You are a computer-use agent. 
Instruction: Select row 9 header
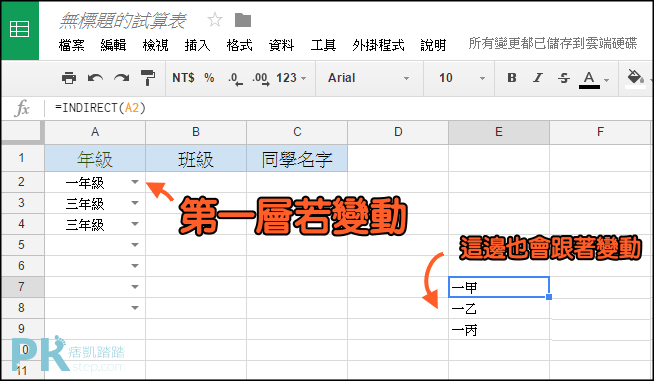point(23,329)
